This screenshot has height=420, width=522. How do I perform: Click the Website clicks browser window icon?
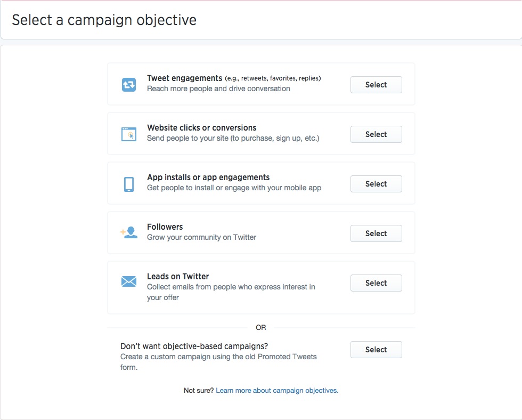pyautogui.click(x=128, y=134)
